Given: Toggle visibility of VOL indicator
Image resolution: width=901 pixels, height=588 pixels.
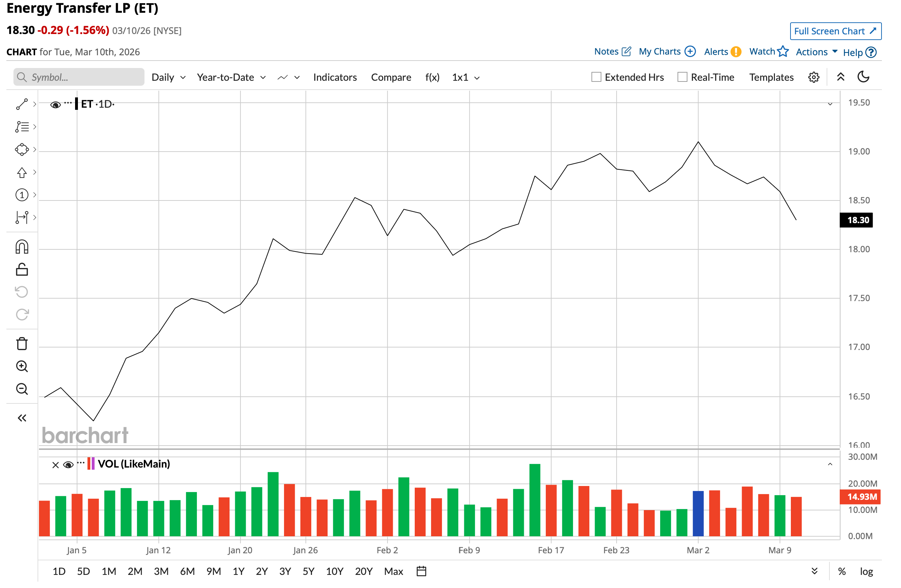Looking at the screenshot, I should click(x=68, y=465).
